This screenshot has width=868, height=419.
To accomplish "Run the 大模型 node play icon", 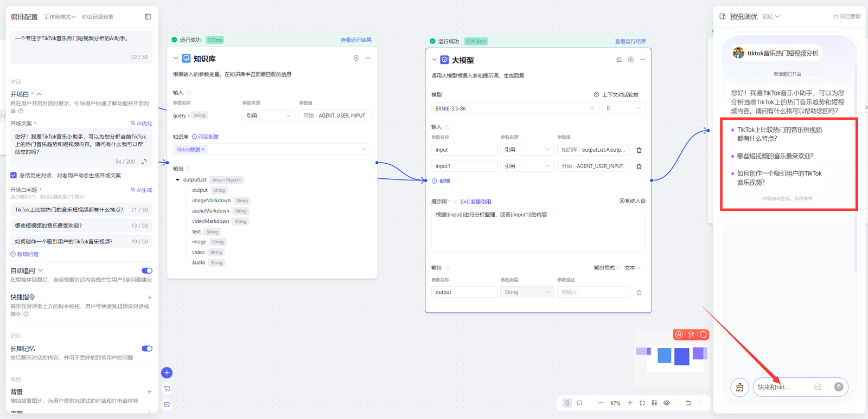I will [631, 60].
